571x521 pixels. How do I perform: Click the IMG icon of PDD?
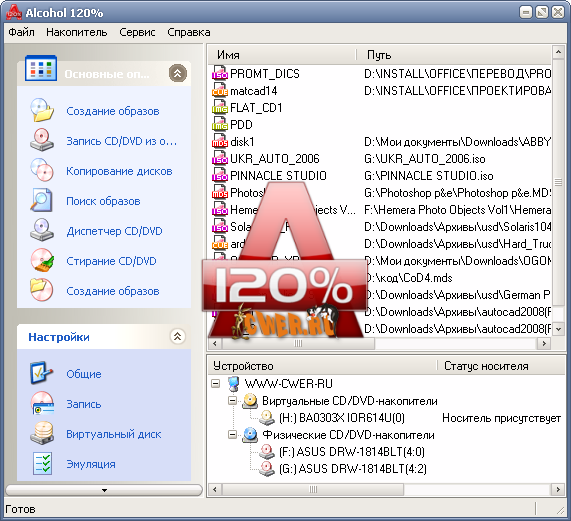tap(220, 124)
